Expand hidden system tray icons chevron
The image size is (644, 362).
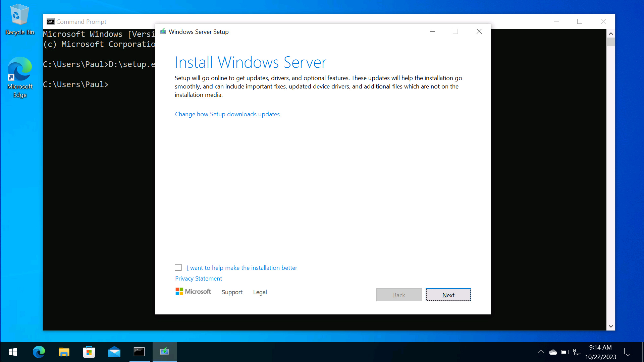(541, 352)
